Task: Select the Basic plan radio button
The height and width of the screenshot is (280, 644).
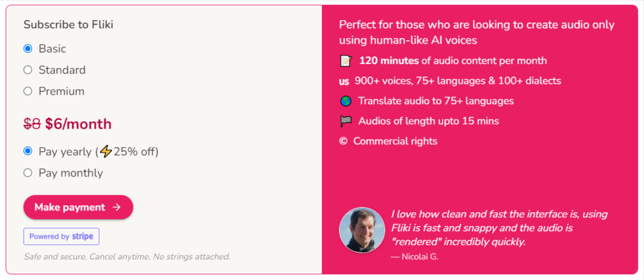Action: coord(28,49)
